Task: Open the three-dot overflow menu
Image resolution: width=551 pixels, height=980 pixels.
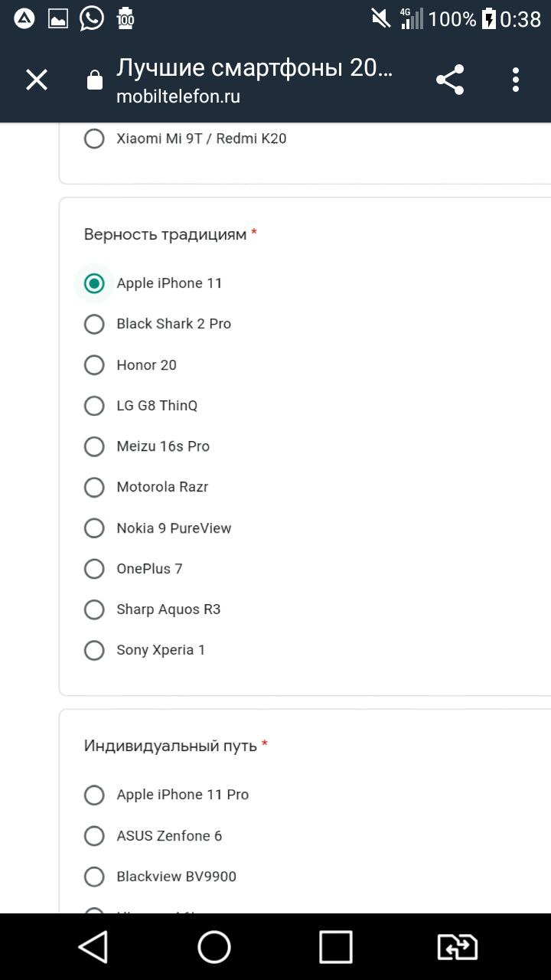Action: click(516, 80)
